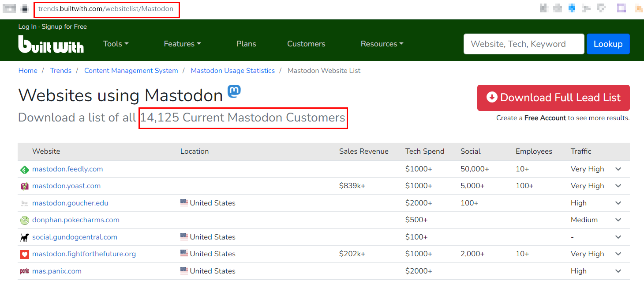Click the fightforthefuture heart favicon
The image size is (644, 281).
point(25,254)
